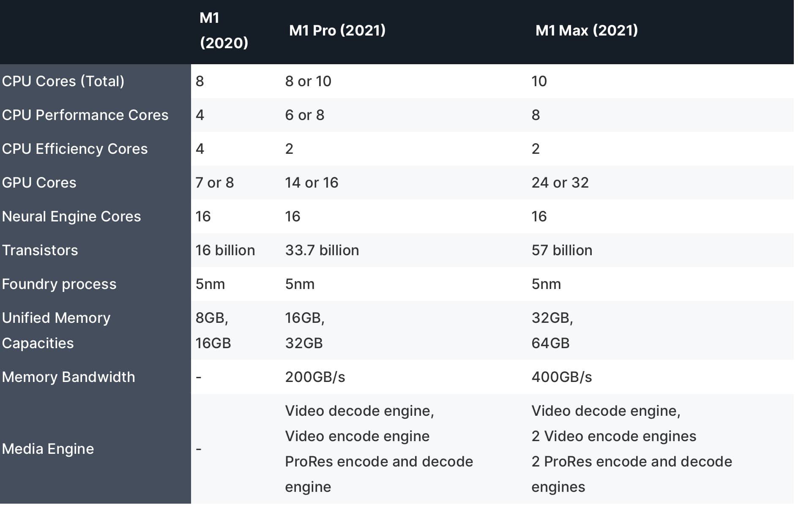Click the Media Engine row label
812x510 pixels.
(x=48, y=449)
